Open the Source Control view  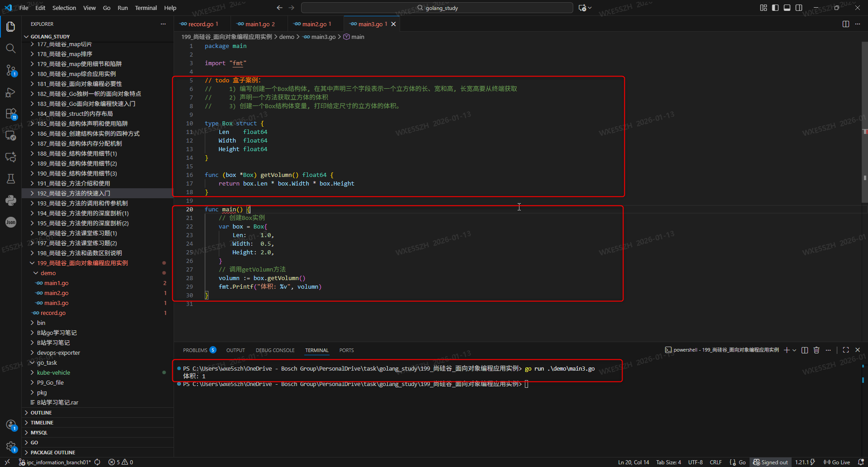(x=11, y=70)
